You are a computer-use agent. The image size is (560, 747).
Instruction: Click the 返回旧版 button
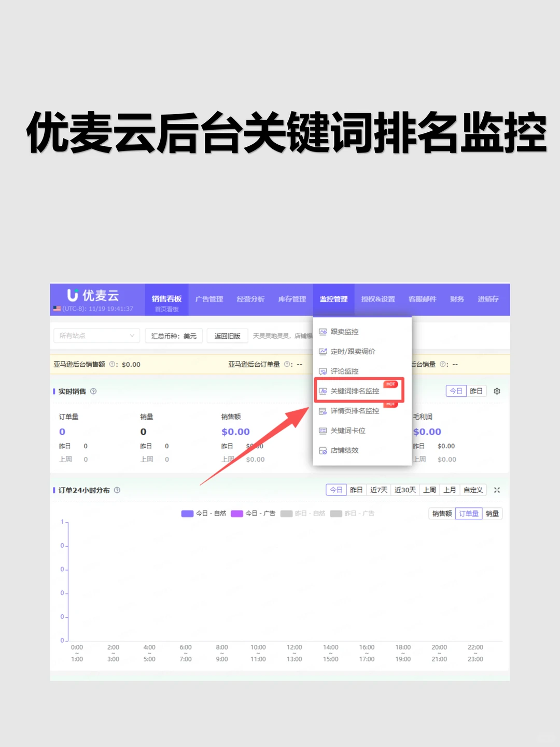(227, 336)
